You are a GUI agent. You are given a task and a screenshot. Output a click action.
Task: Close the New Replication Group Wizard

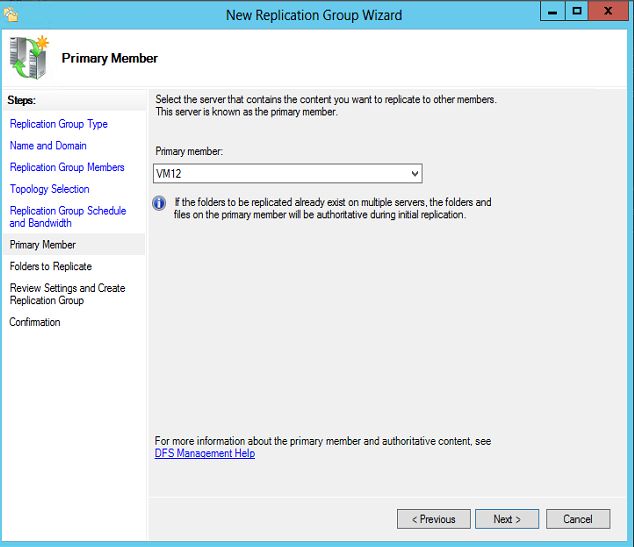click(x=608, y=11)
